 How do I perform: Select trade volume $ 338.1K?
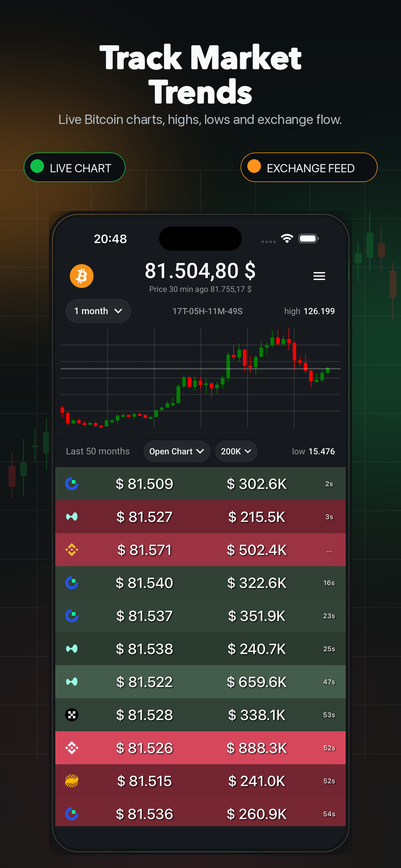click(257, 715)
